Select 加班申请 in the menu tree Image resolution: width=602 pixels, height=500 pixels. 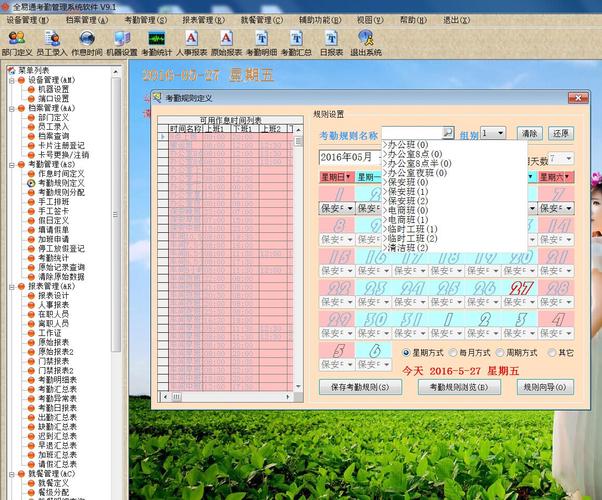(x=53, y=239)
